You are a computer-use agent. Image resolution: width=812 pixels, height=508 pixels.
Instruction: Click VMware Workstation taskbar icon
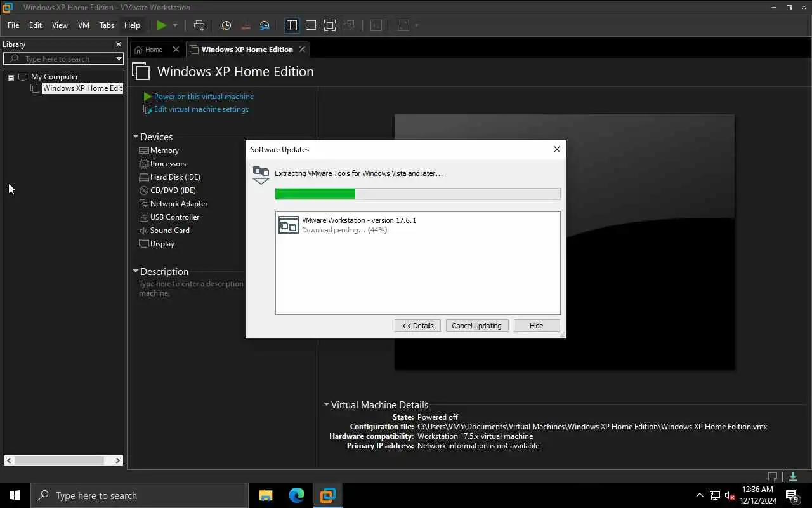(327, 495)
